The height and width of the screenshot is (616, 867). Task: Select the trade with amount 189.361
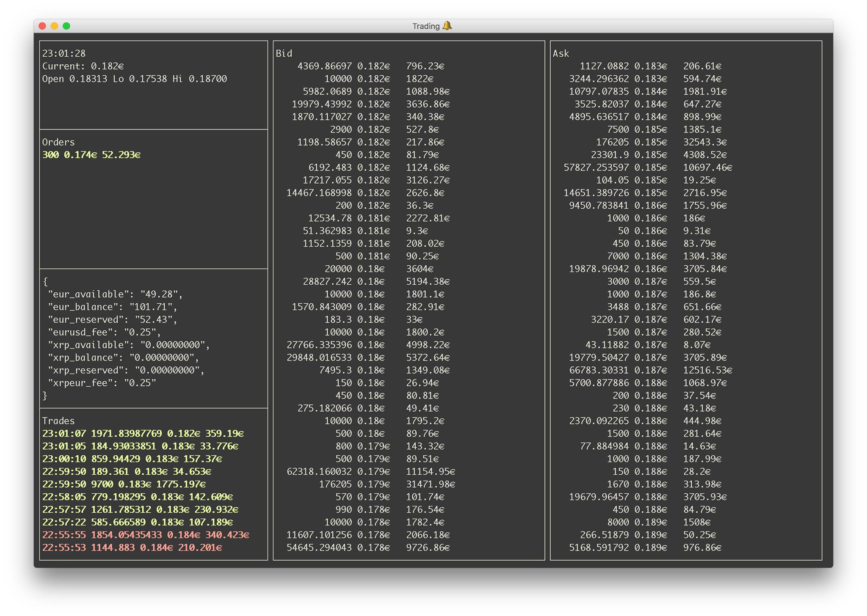(x=127, y=472)
